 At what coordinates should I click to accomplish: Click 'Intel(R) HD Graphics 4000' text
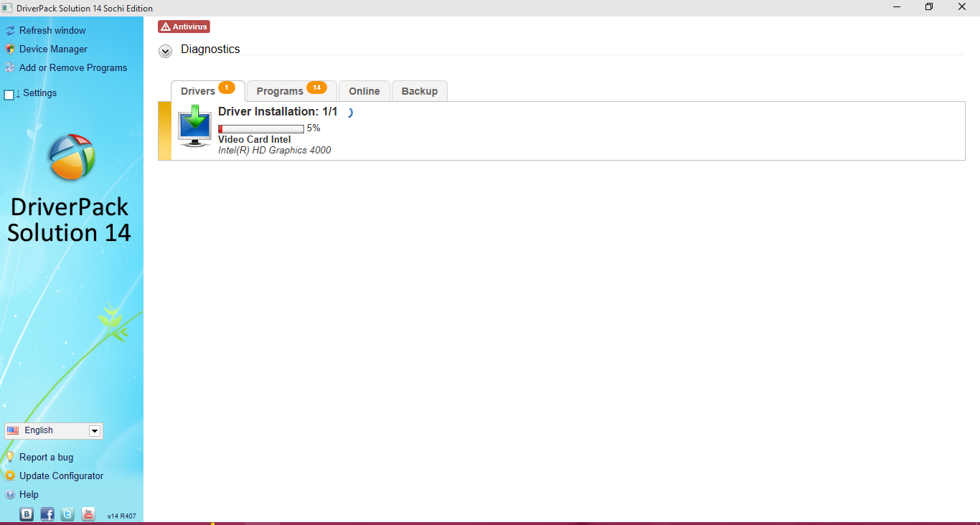275,151
